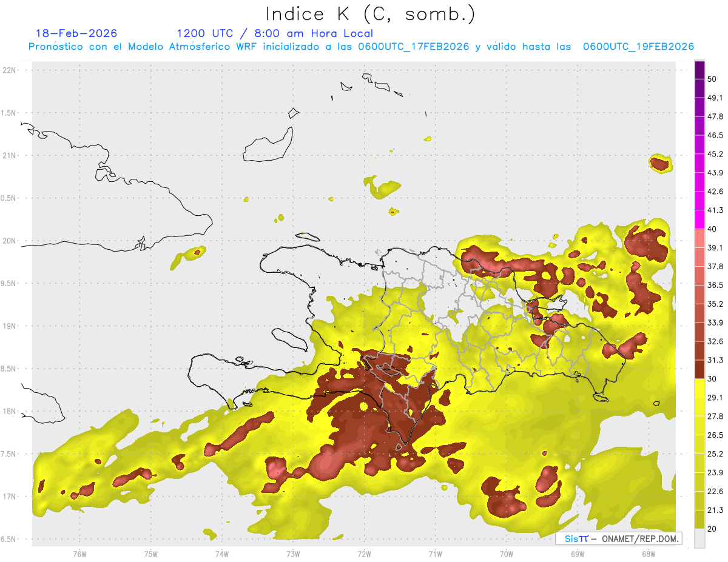Select the date text '18-Feb-2026'

76,33
